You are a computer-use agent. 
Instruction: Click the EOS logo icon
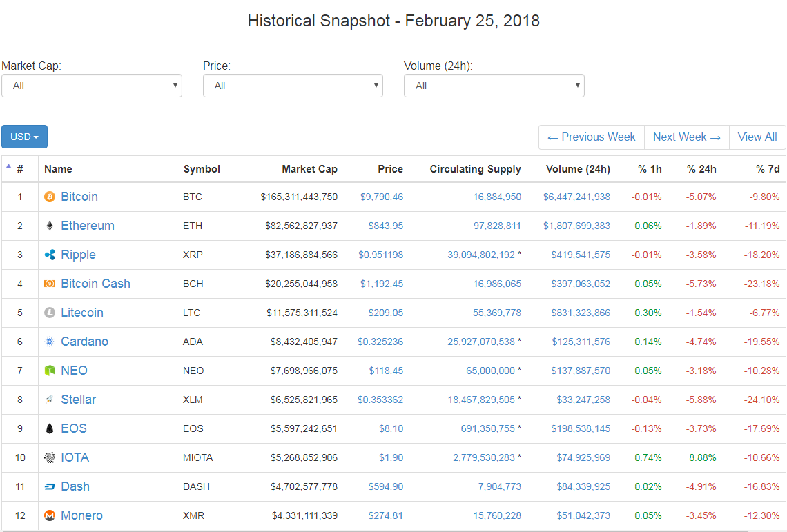[49, 428]
